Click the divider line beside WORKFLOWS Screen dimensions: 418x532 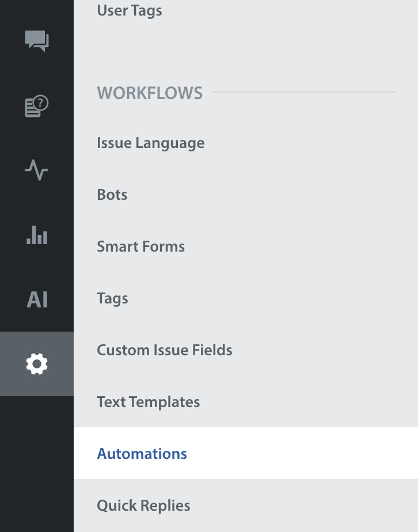click(304, 92)
